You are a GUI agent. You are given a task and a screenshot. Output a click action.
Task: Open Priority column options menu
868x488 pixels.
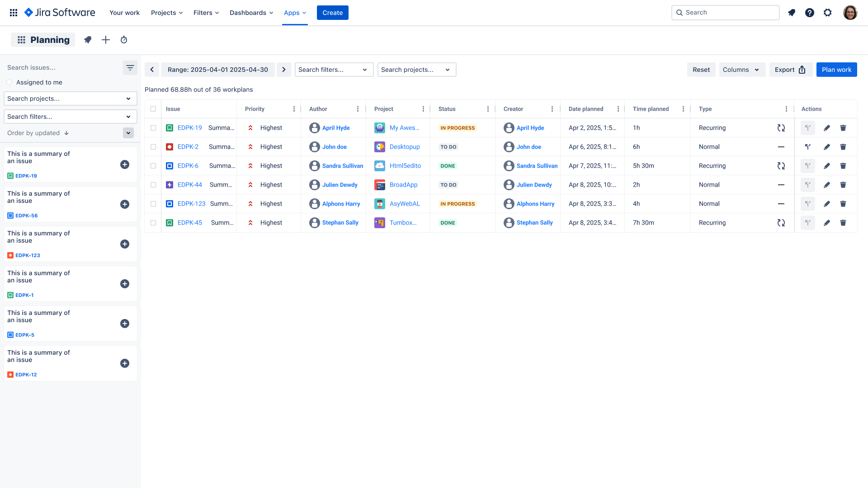294,109
